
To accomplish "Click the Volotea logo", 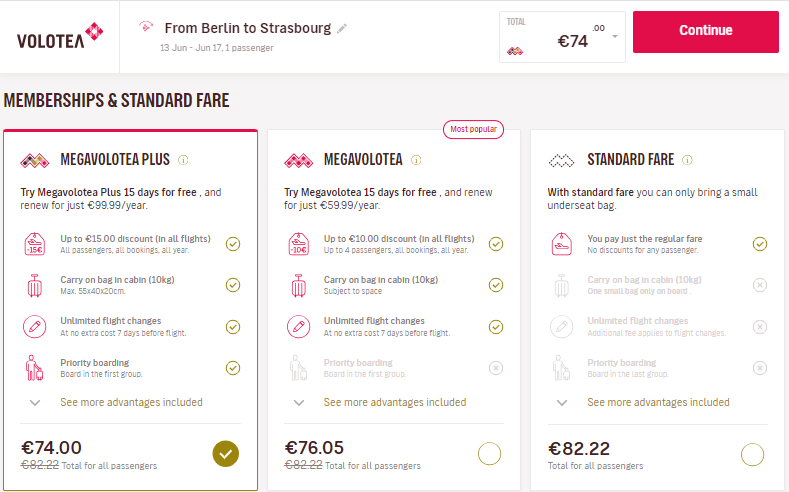I will click(x=60, y=36).
